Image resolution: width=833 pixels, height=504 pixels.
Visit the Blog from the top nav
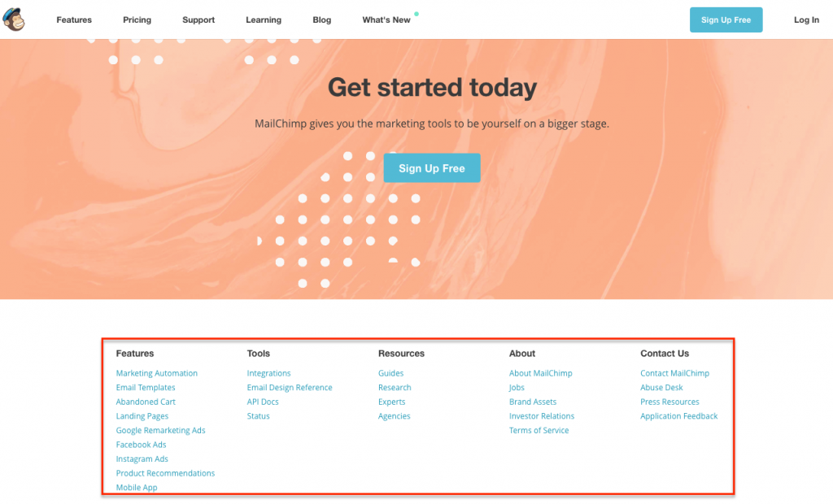coord(321,20)
